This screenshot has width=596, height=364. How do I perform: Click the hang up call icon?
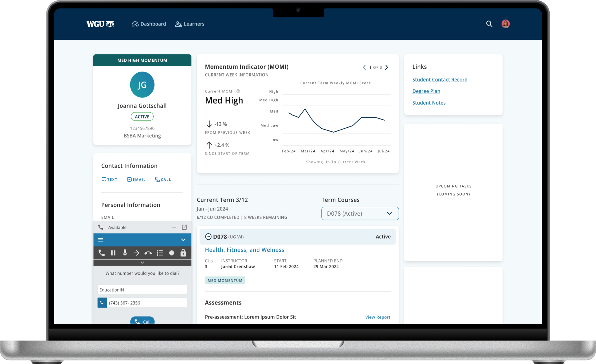[148, 253]
